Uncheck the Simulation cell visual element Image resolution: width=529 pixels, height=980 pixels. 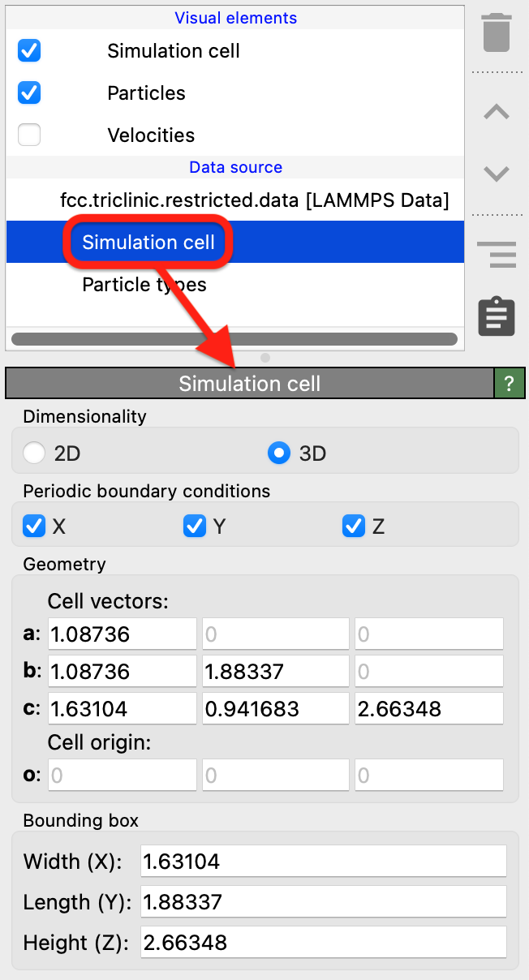click(x=29, y=51)
